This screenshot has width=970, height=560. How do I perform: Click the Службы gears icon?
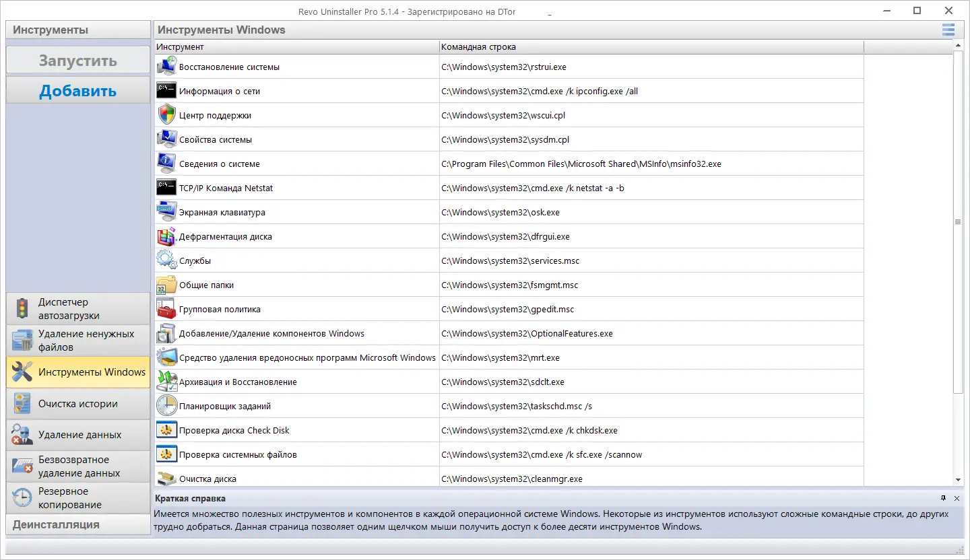click(166, 260)
